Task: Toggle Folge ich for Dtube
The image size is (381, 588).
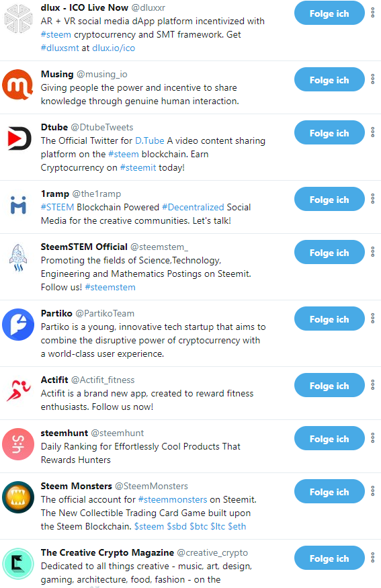Action: coord(329,133)
